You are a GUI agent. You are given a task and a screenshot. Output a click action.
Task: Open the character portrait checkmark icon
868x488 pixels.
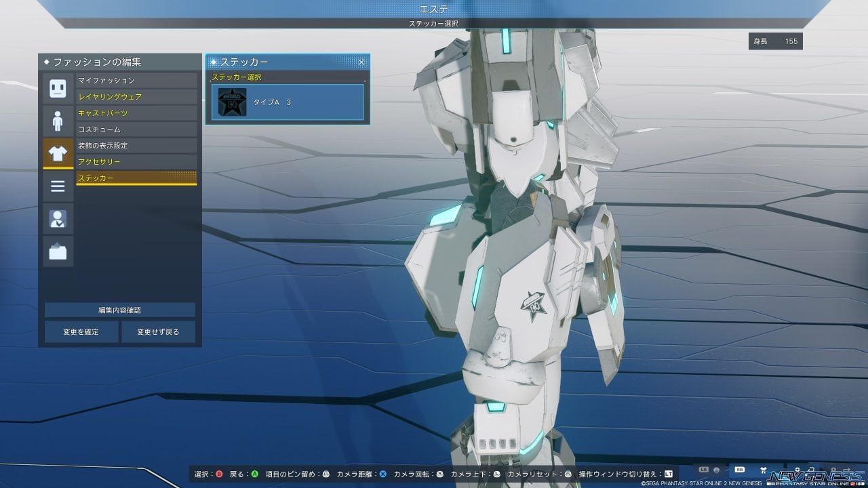point(58,218)
